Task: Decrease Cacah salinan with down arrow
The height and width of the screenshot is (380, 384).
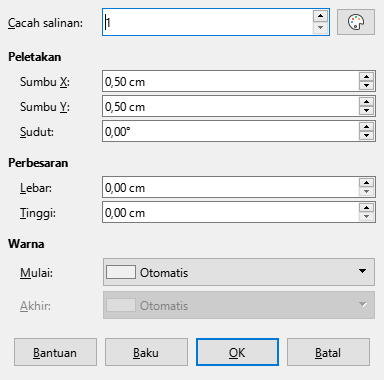Action: pyautogui.click(x=320, y=28)
